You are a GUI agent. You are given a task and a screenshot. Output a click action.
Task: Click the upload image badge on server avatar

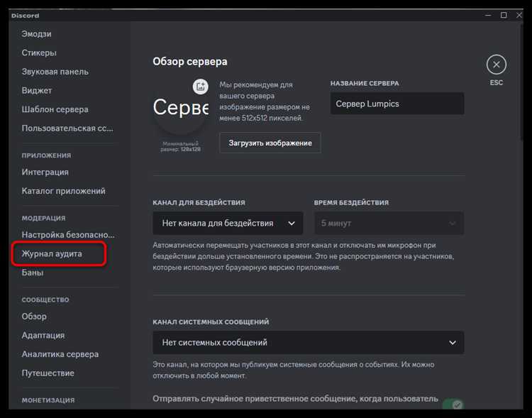coord(201,87)
